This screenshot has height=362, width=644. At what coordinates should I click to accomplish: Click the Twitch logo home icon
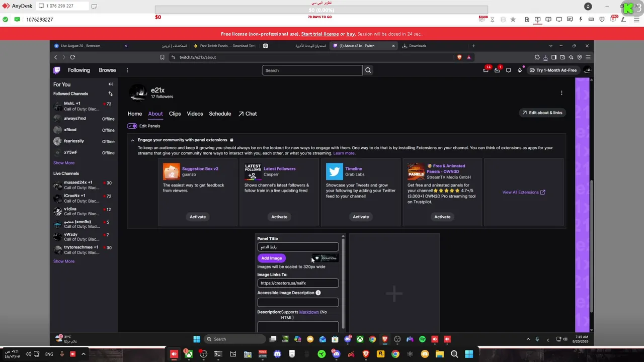[57, 70]
